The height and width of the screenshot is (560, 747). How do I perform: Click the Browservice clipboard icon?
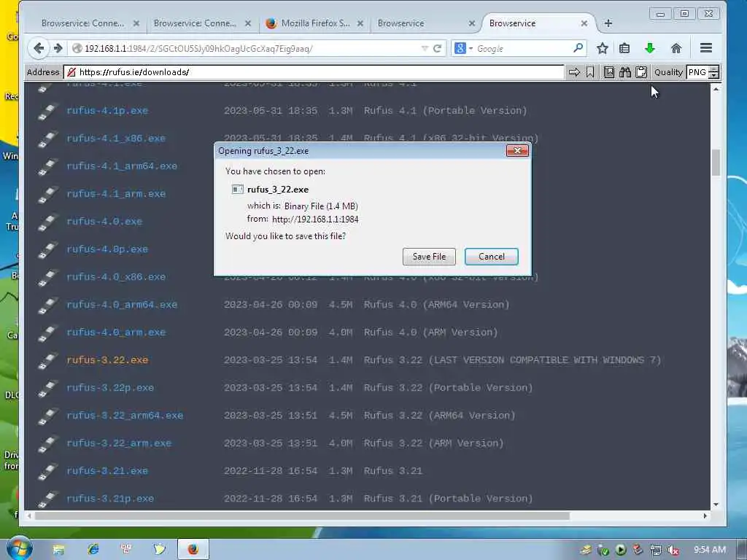pyautogui.click(x=641, y=72)
